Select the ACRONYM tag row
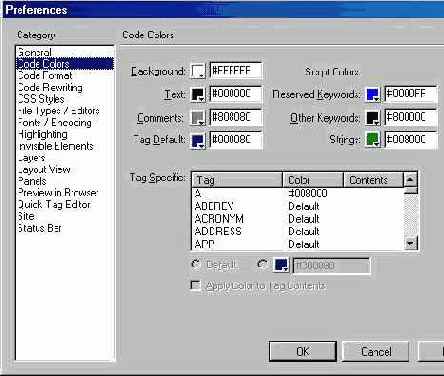The image size is (444, 376). click(x=297, y=219)
